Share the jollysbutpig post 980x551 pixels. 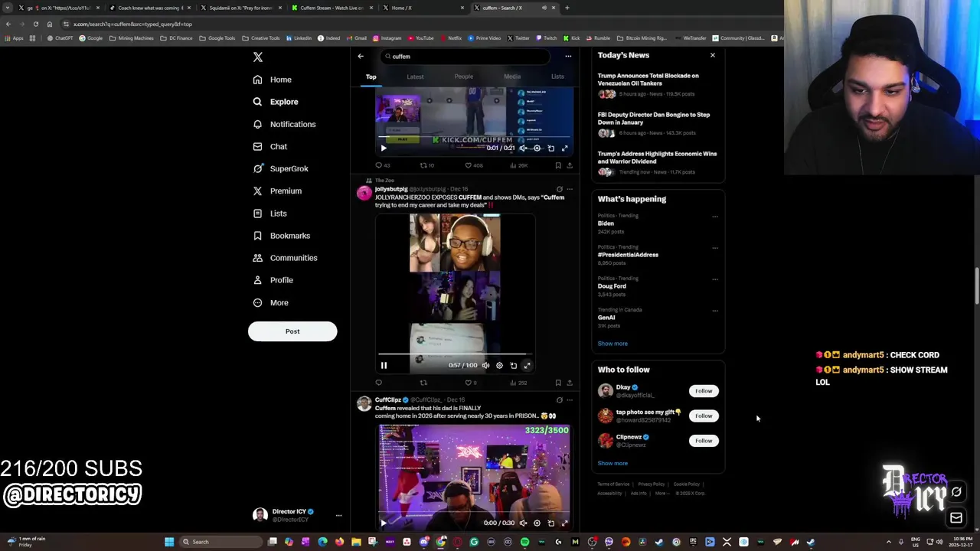[x=570, y=383]
